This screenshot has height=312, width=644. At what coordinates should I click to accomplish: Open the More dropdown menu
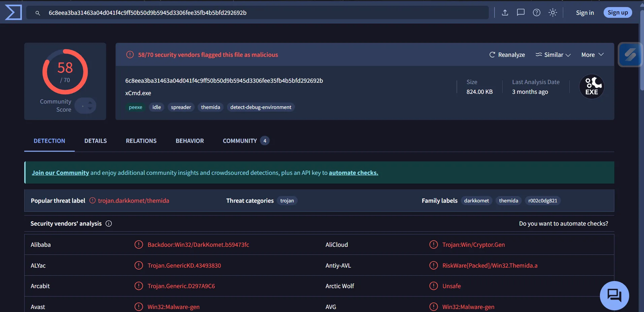click(592, 54)
